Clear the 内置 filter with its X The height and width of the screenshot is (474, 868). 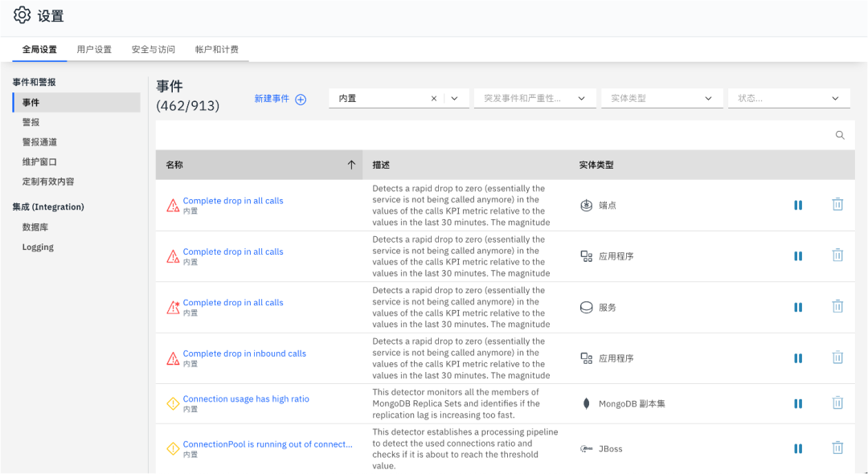[433, 97]
